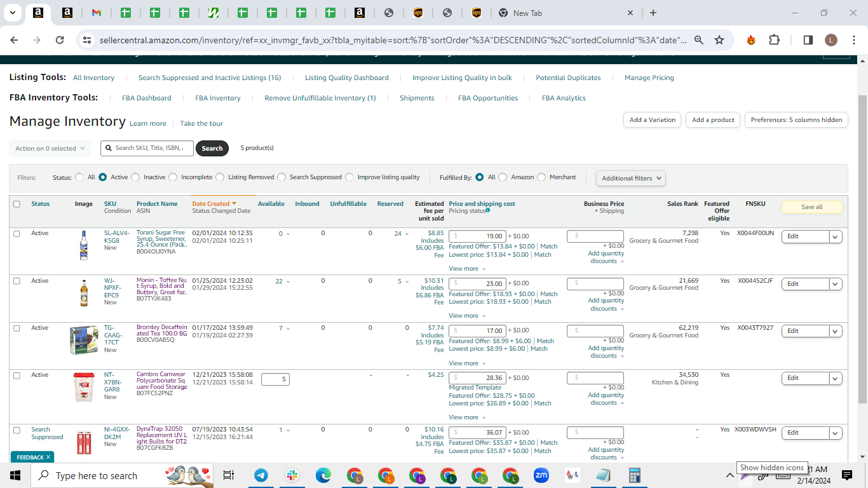Set Fulfilled By filter to Amazon
868x488 pixels.
(503, 177)
